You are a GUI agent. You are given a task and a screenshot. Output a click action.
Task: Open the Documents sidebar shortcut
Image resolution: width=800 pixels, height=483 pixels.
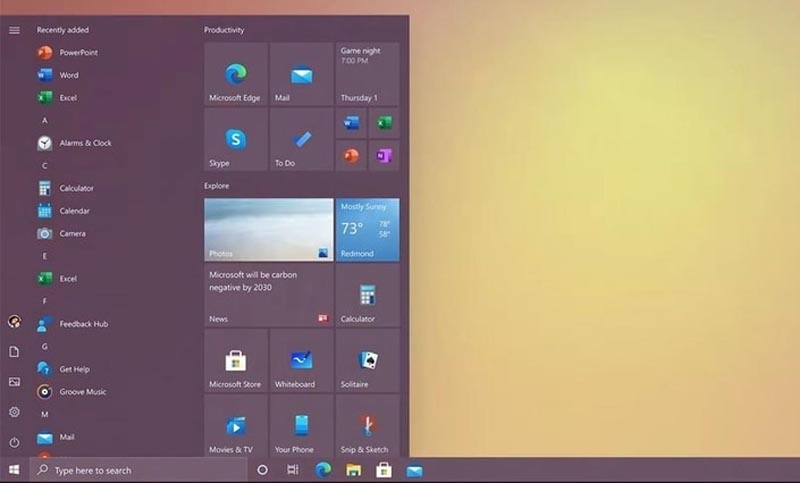(14, 351)
